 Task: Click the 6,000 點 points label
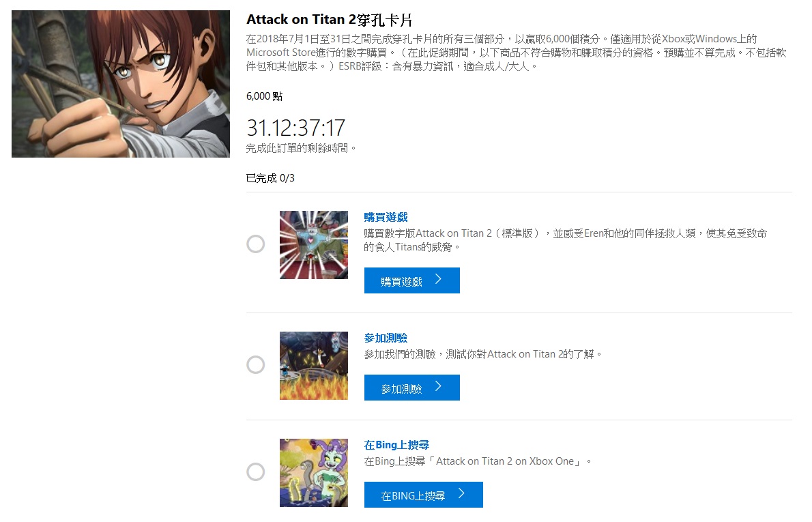tap(264, 96)
